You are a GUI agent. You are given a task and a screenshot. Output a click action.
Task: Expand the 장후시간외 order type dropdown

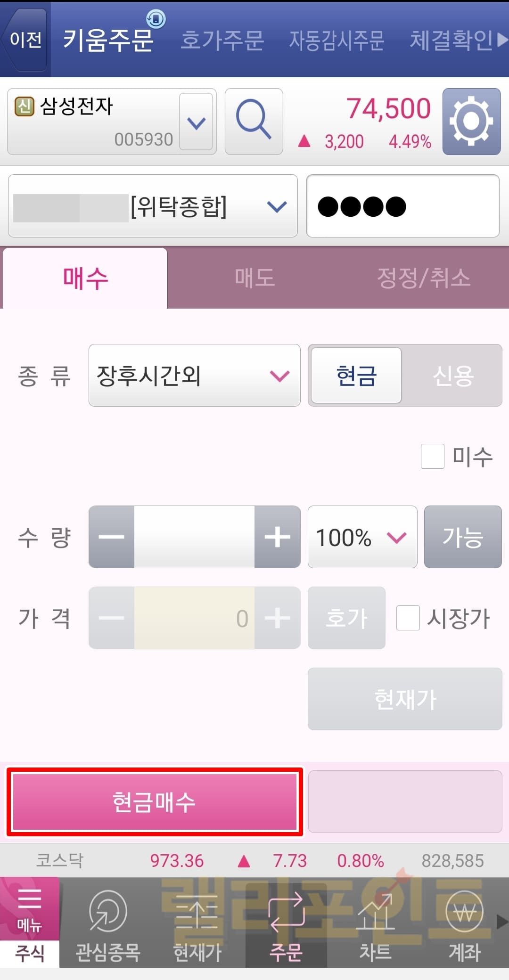[194, 376]
